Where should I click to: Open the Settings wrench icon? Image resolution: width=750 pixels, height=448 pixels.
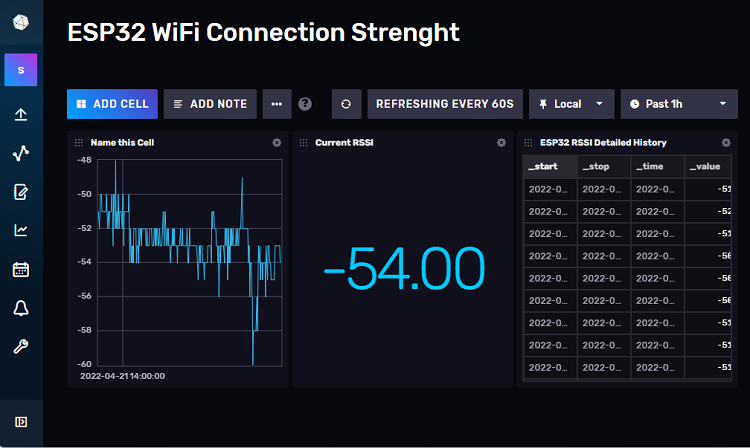(x=21, y=346)
